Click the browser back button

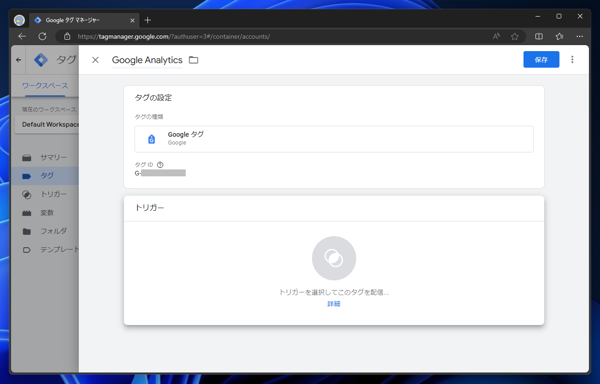(22, 36)
